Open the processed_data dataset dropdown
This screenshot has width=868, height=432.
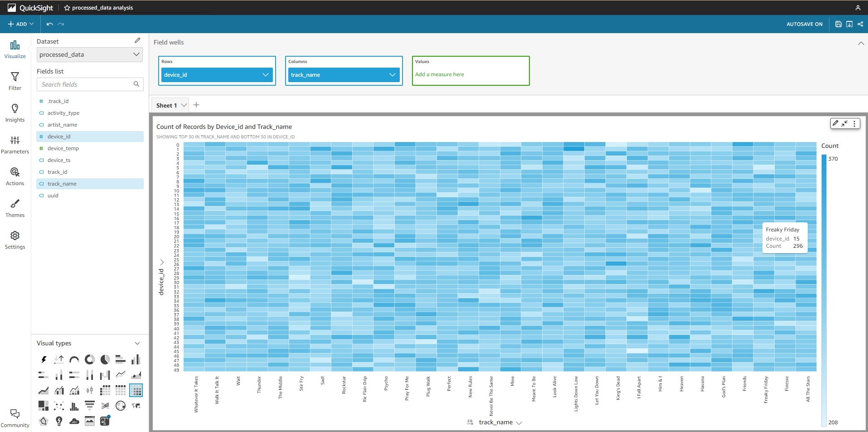click(90, 54)
